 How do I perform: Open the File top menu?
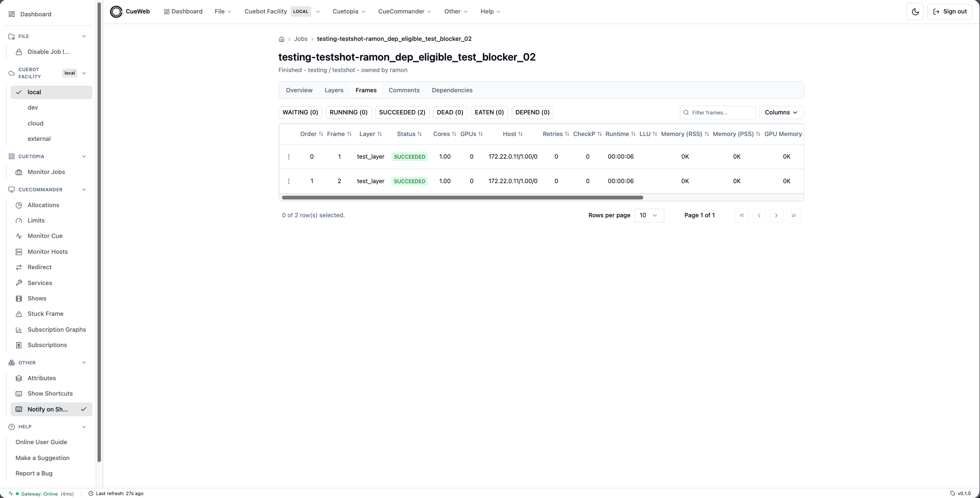pyautogui.click(x=223, y=12)
